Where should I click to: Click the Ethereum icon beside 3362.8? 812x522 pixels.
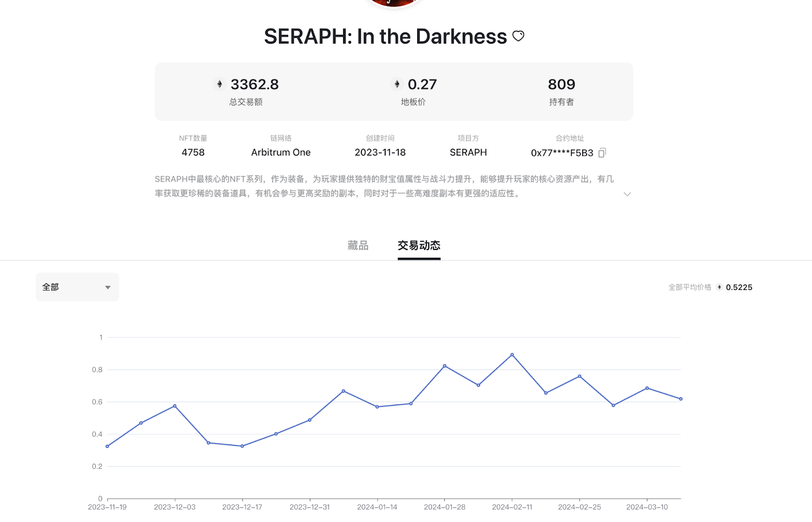(x=220, y=84)
